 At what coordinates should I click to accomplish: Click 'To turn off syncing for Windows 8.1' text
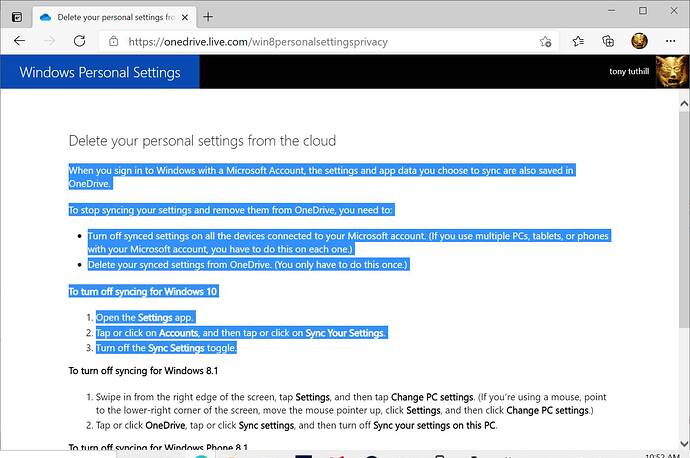coord(143,371)
